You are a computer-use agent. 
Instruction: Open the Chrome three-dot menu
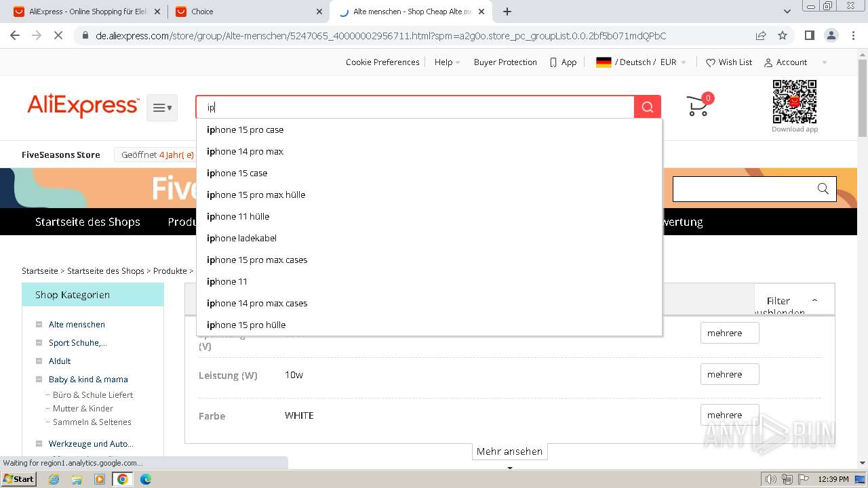(x=853, y=35)
